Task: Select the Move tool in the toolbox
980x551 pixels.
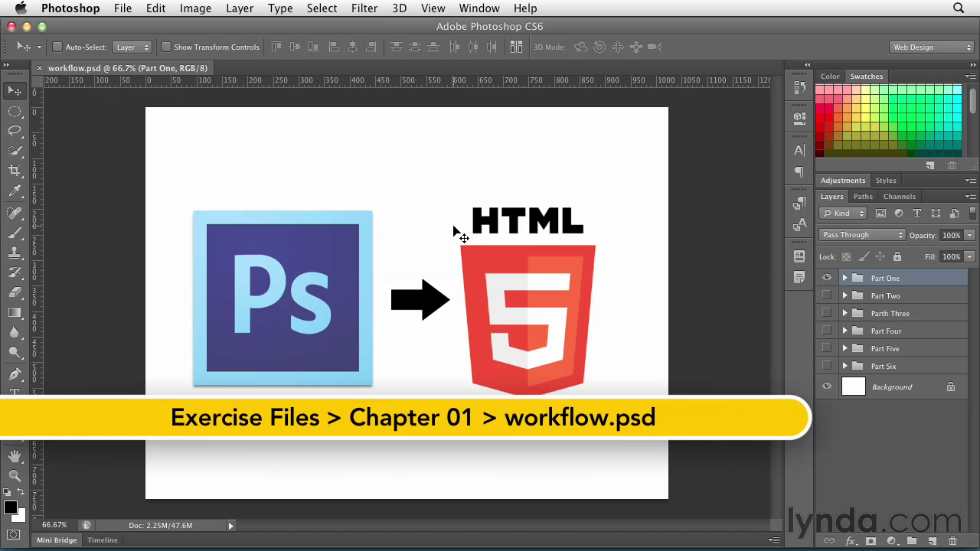Action: [15, 91]
